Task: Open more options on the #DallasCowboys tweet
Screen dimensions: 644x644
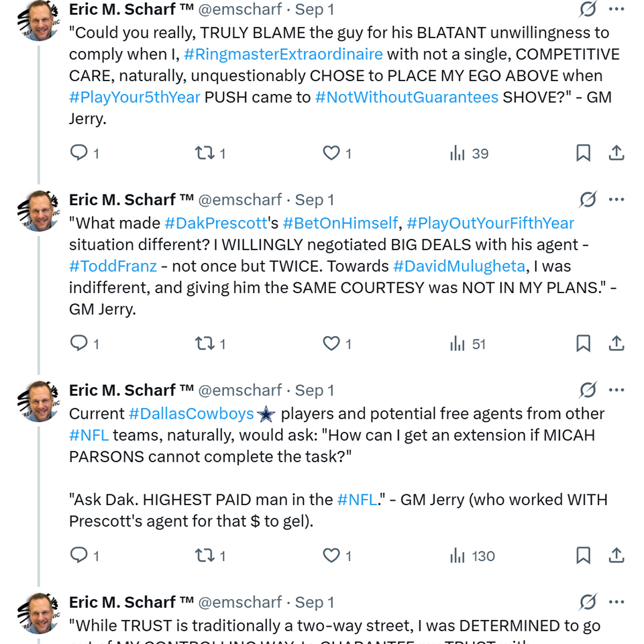Action: (616, 390)
